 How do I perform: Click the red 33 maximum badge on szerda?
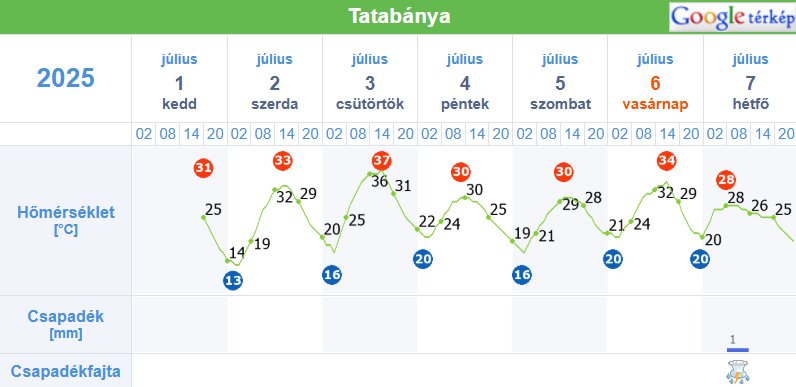pyautogui.click(x=283, y=161)
